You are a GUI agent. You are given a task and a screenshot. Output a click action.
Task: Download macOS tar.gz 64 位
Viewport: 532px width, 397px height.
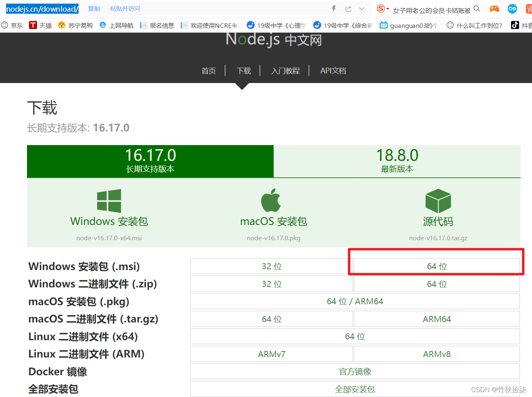pos(272,319)
